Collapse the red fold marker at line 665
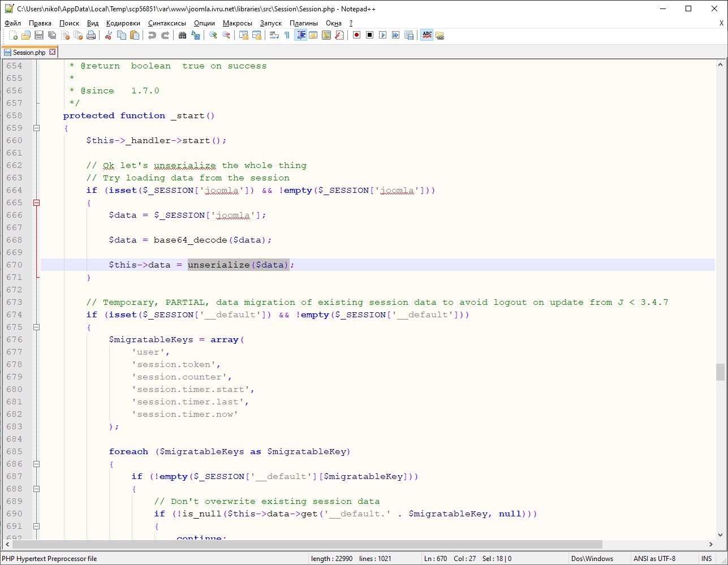This screenshot has width=728, height=565. click(x=37, y=202)
